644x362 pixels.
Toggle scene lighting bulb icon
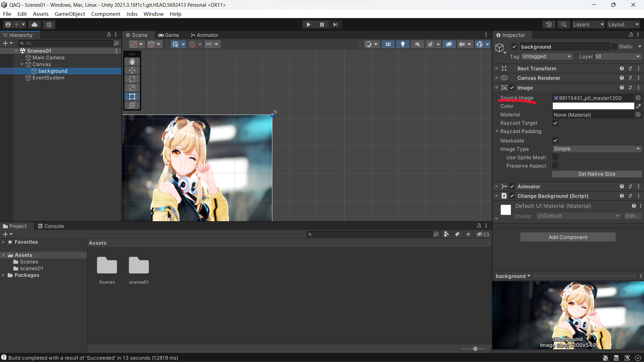click(403, 44)
